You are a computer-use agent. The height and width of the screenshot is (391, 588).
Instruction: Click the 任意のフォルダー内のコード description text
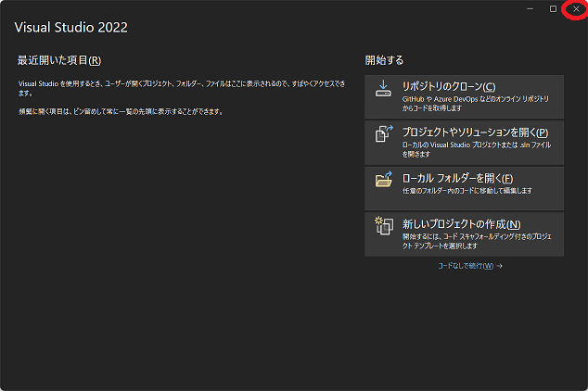point(467,191)
